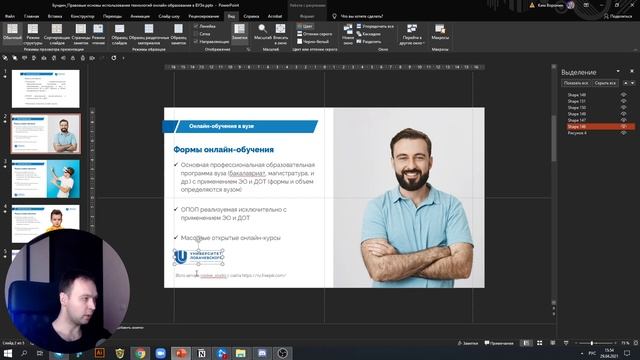Image resolution: width=640 pixels, height=360 pixels.
Task: Collapse the ribbon with the chevron
Action: (636, 49)
